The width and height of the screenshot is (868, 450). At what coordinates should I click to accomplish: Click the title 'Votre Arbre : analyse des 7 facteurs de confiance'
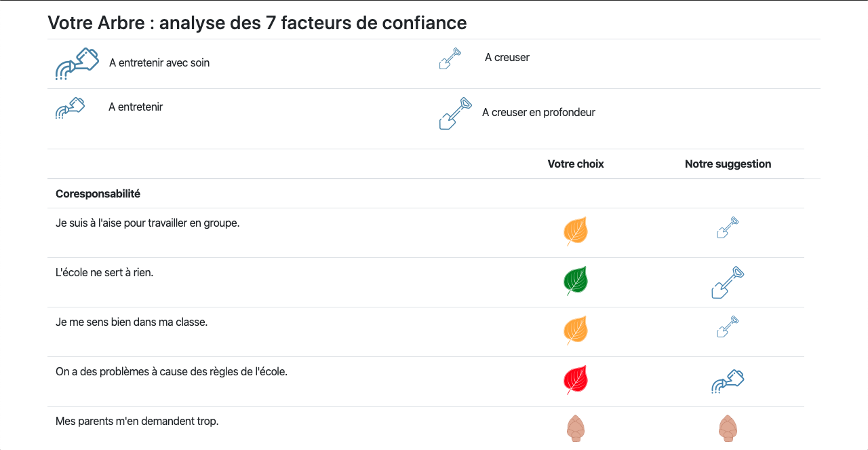click(256, 22)
